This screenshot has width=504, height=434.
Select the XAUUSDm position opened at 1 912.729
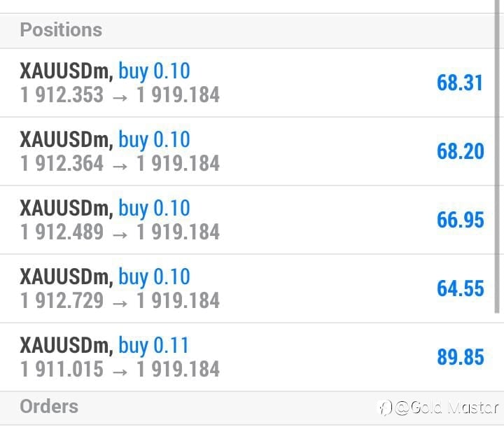click(248, 288)
